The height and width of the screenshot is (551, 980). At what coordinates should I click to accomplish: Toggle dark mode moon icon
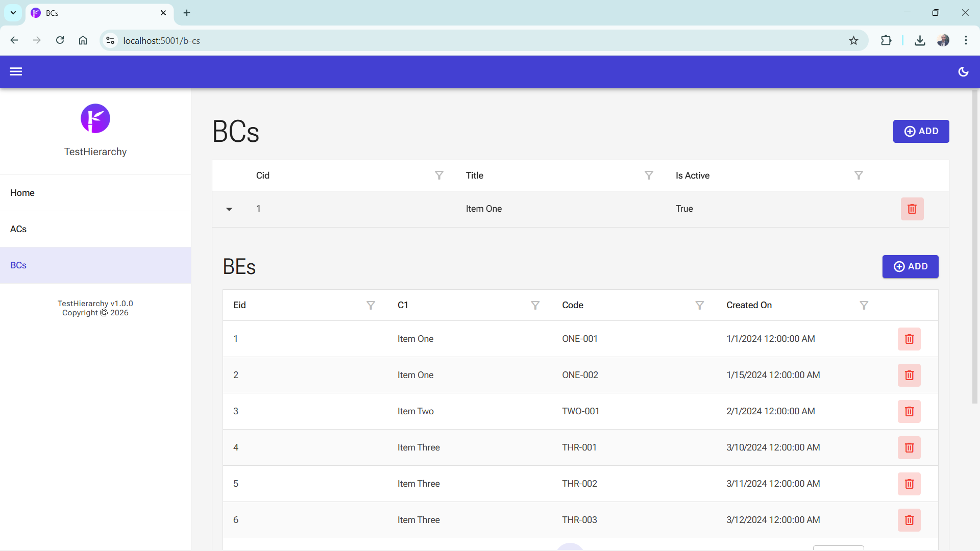point(963,71)
